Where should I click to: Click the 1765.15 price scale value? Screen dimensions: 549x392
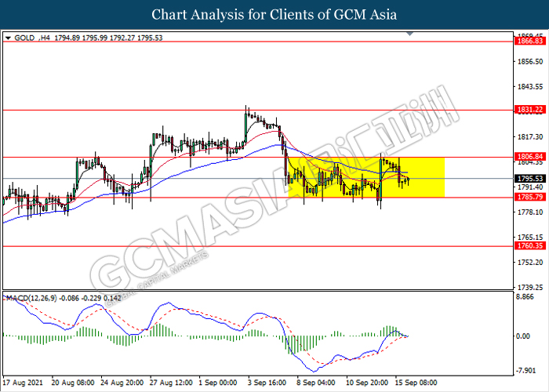pyautogui.click(x=530, y=238)
